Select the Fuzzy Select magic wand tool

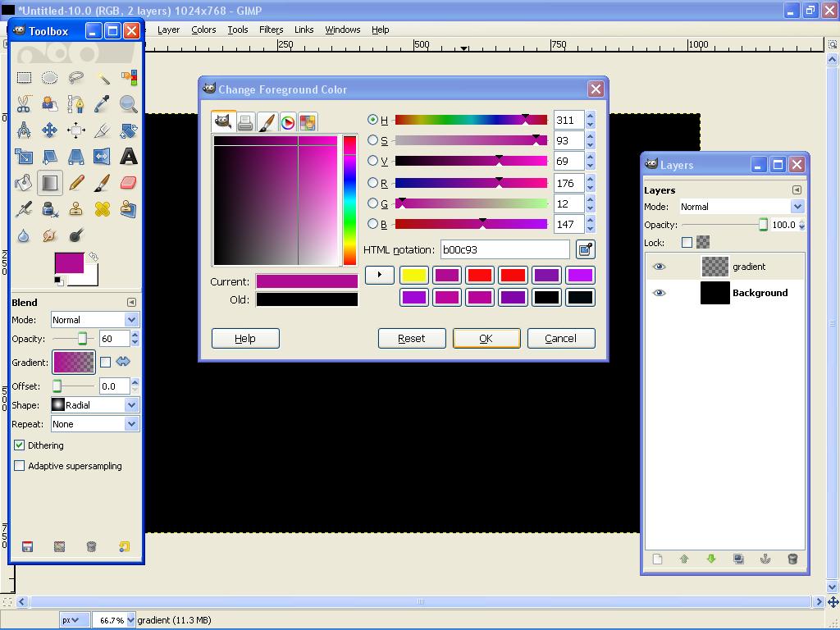point(103,78)
